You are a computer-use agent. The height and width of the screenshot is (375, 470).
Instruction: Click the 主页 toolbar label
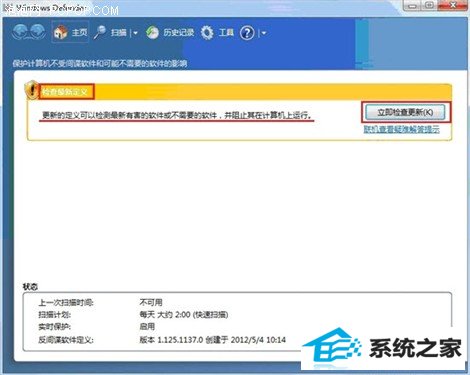79,33
